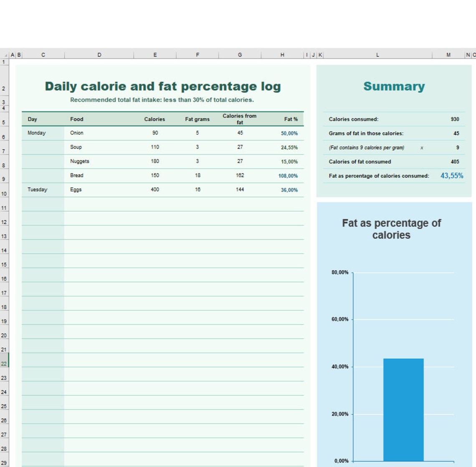The image size is (476, 467).
Task: Click the Daily calorie and fat percentage log title
Action: pos(163,86)
